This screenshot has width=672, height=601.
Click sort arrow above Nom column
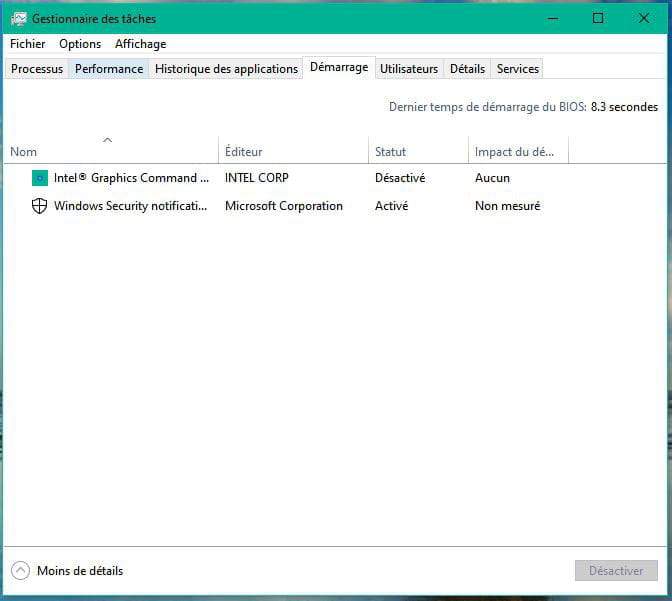tap(108, 140)
